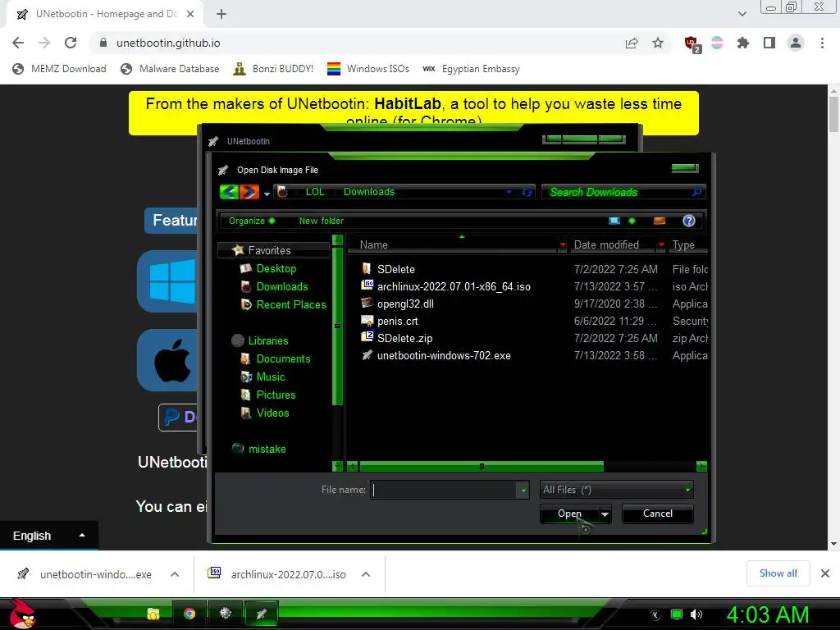The image size is (840, 630).
Task: Open Music library
Action: tap(271, 377)
